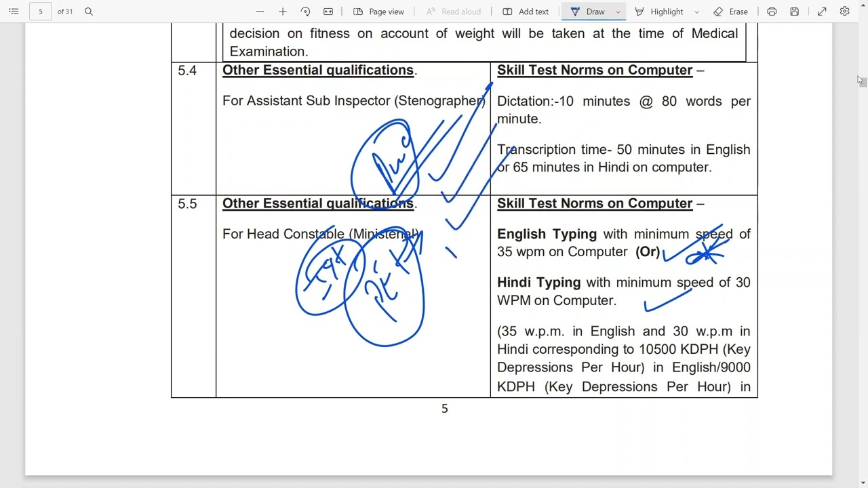868x488 pixels.
Task: Toggle the Draw tool
Action: tap(587, 12)
